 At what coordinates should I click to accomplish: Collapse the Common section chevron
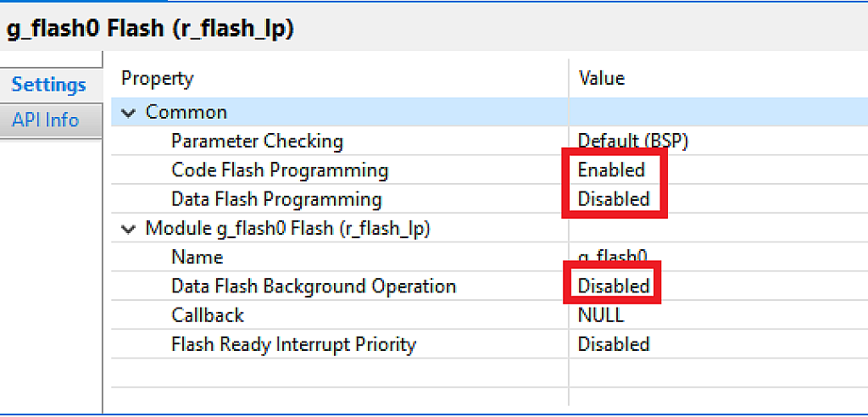point(129,112)
